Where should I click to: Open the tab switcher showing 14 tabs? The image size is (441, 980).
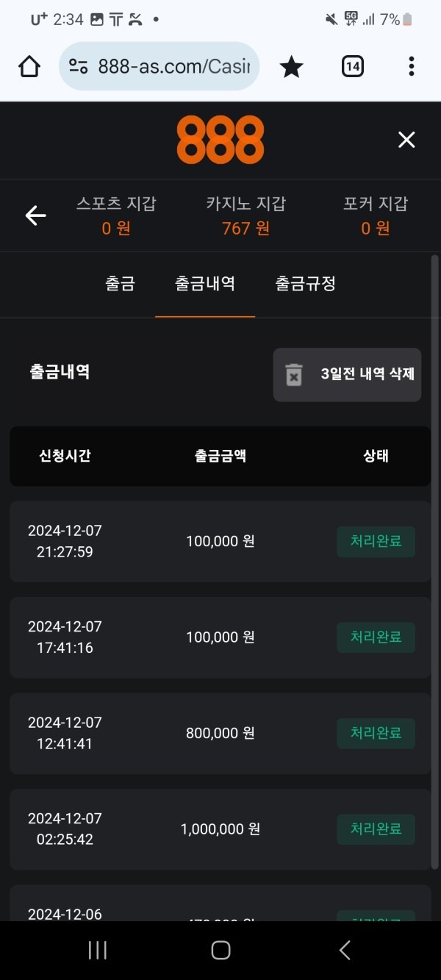click(352, 66)
